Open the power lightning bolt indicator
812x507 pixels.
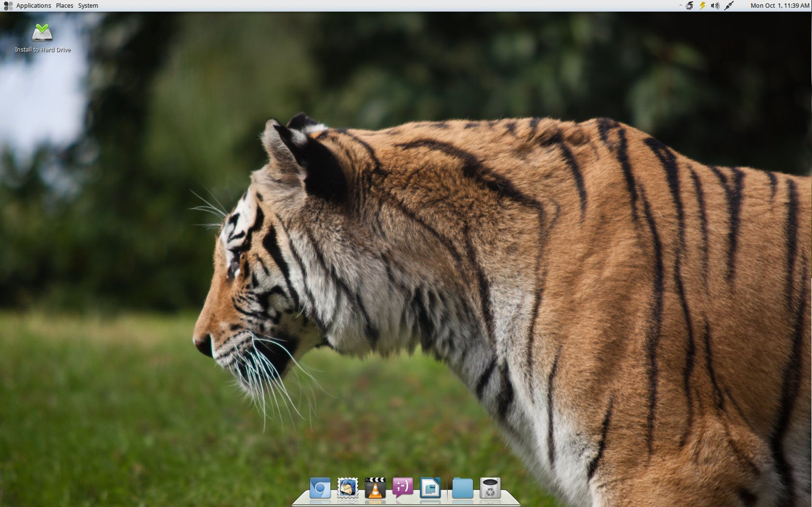pyautogui.click(x=702, y=6)
